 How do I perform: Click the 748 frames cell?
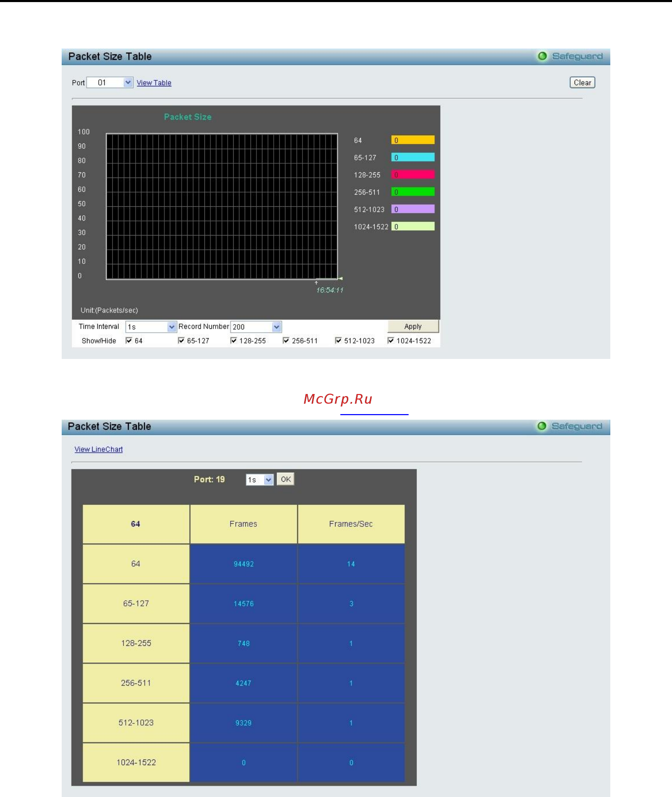[243, 643]
